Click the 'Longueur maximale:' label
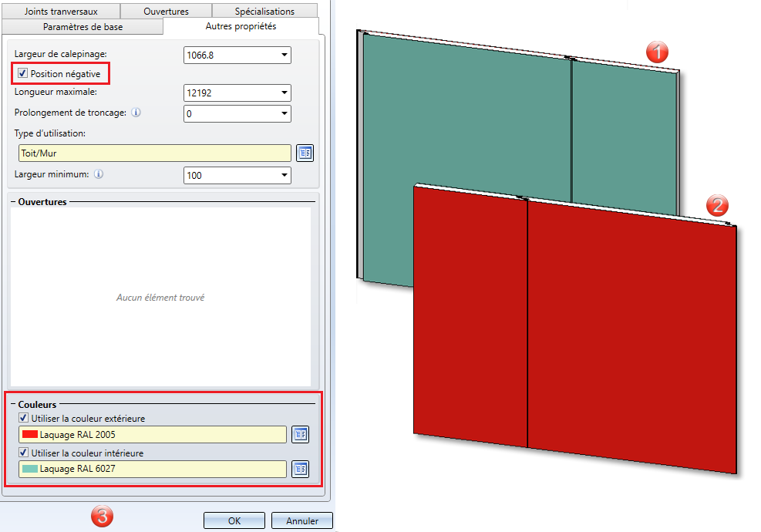The image size is (761, 532). click(x=56, y=92)
